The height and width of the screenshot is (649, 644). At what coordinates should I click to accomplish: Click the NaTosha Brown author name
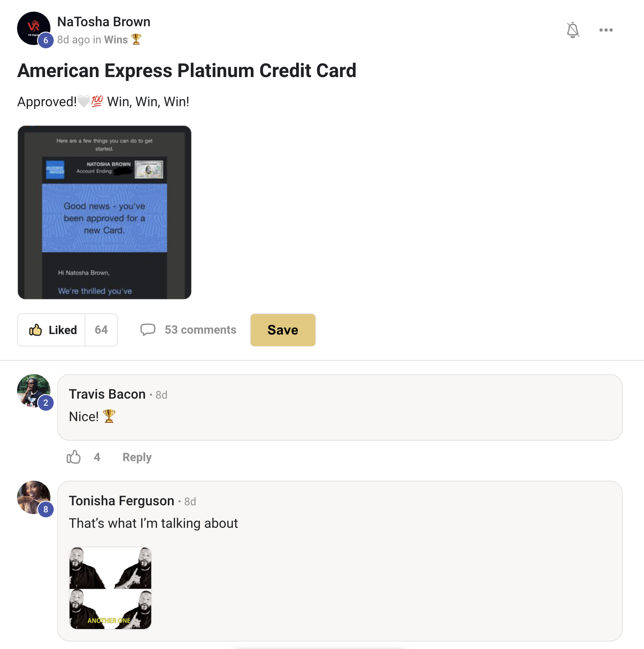click(x=104, y=22)
